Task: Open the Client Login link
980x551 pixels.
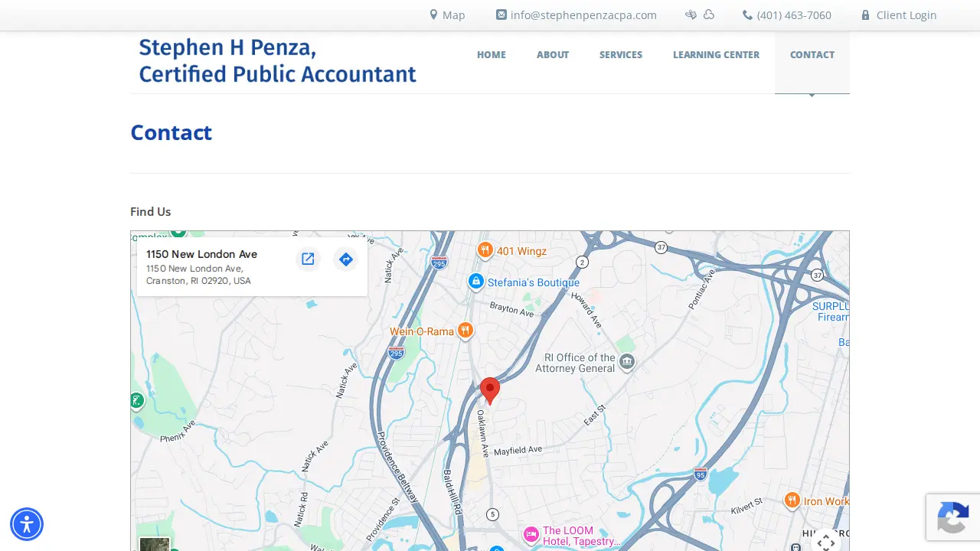Action: coord(906,15)
